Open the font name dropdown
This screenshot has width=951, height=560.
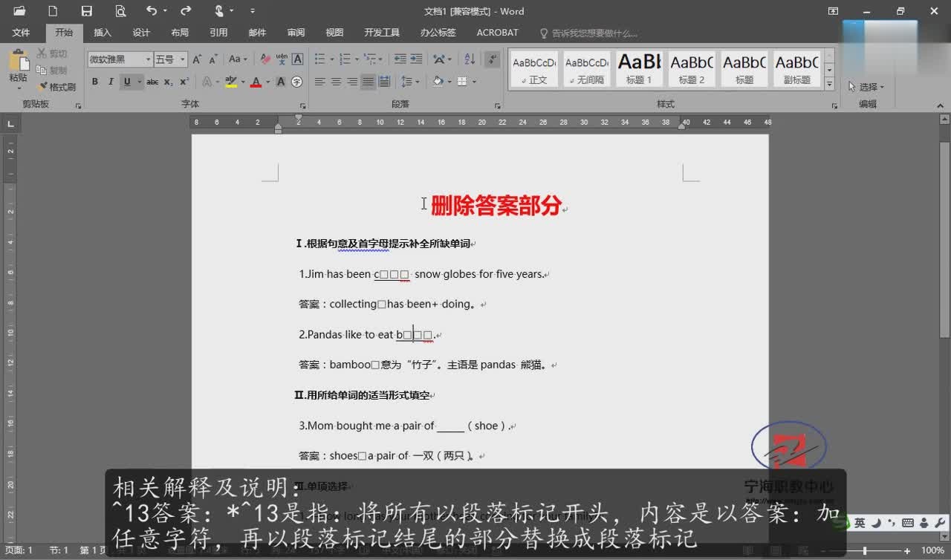point(148,59)
